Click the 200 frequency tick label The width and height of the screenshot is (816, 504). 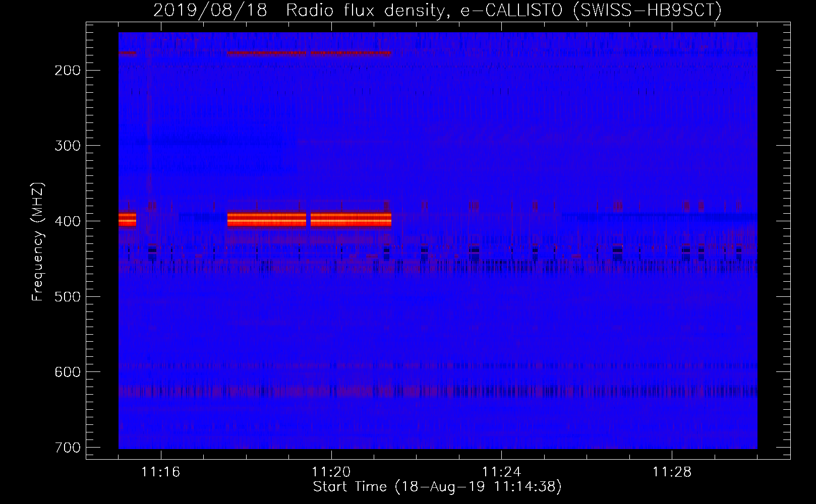(x=67, y=70)
